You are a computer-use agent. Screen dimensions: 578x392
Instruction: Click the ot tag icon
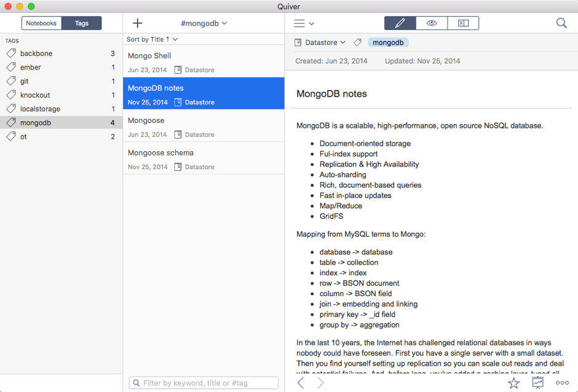[11, 136]
